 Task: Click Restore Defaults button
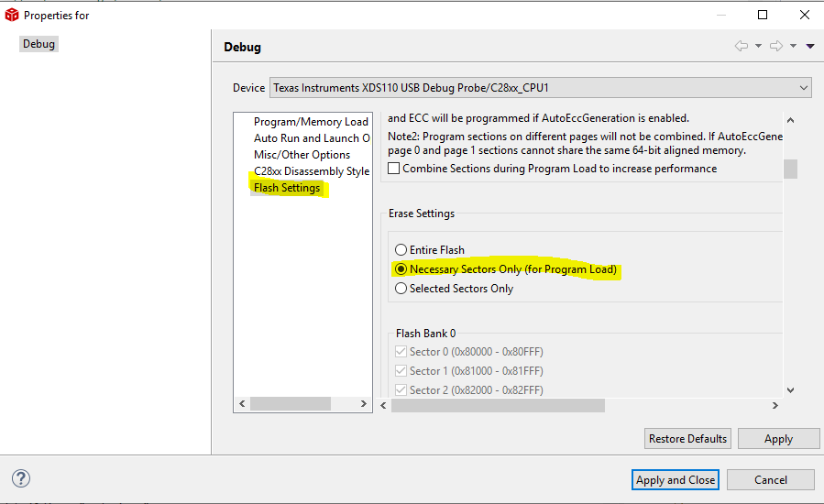click(687, 438)
